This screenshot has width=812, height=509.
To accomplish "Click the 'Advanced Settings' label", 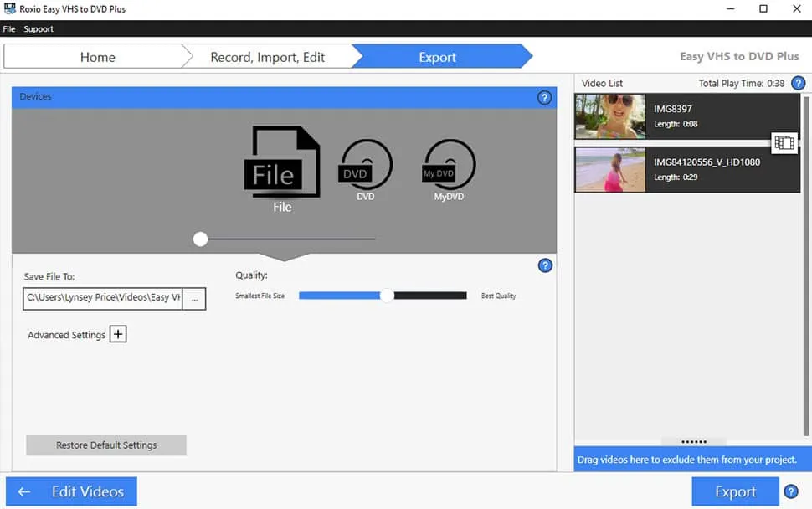I will pyautogui.click(x=66, y=335).
